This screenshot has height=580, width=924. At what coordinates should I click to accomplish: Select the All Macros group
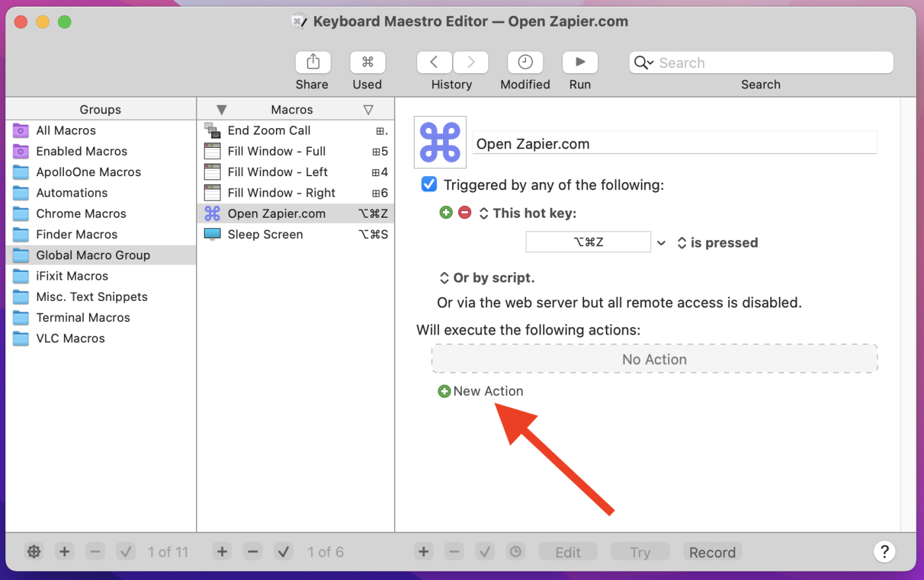tap(101, 131)
